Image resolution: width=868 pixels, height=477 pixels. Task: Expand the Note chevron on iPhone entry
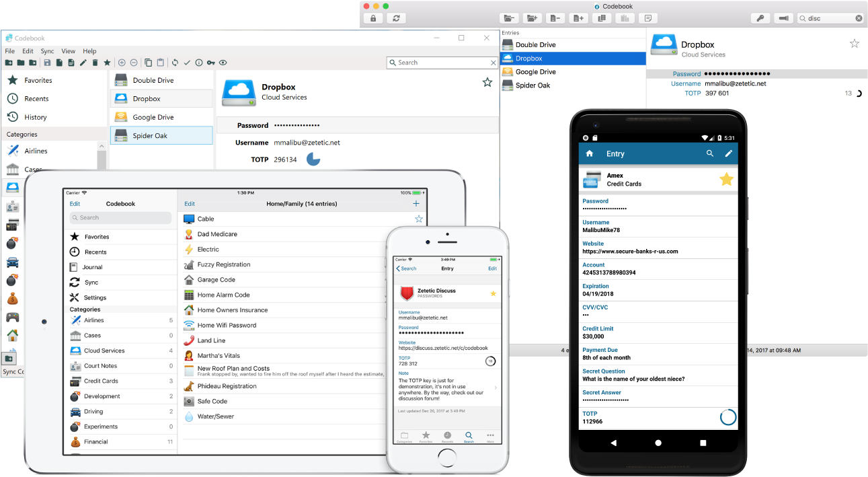[496, 388]
